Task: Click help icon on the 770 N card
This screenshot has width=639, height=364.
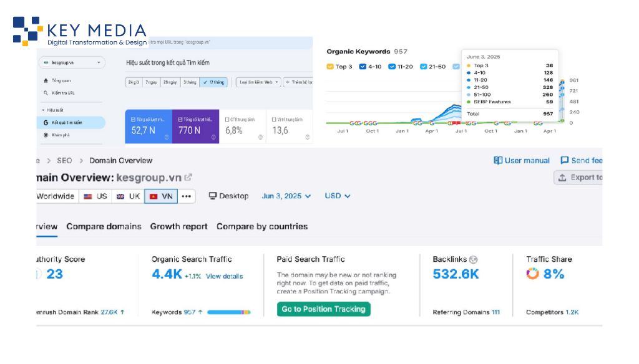Action: pyautogui.click(x=213, y=137)
